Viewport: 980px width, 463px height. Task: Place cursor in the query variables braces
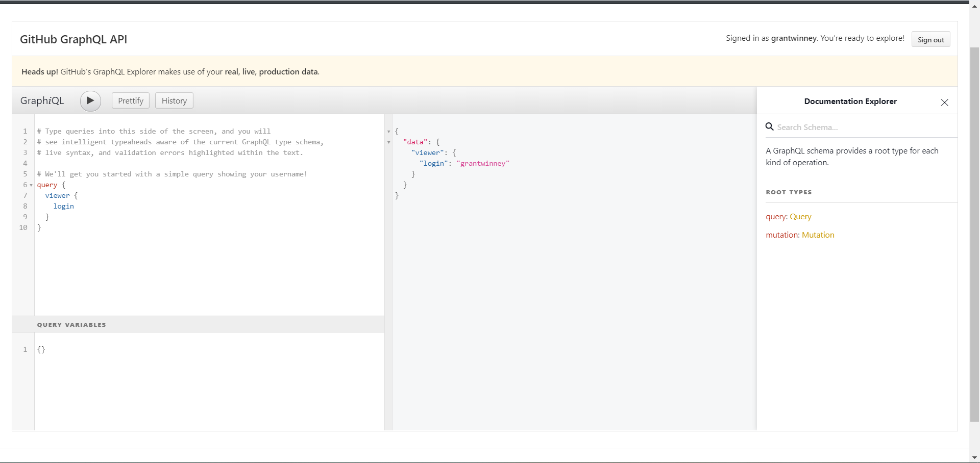(41, 350)
